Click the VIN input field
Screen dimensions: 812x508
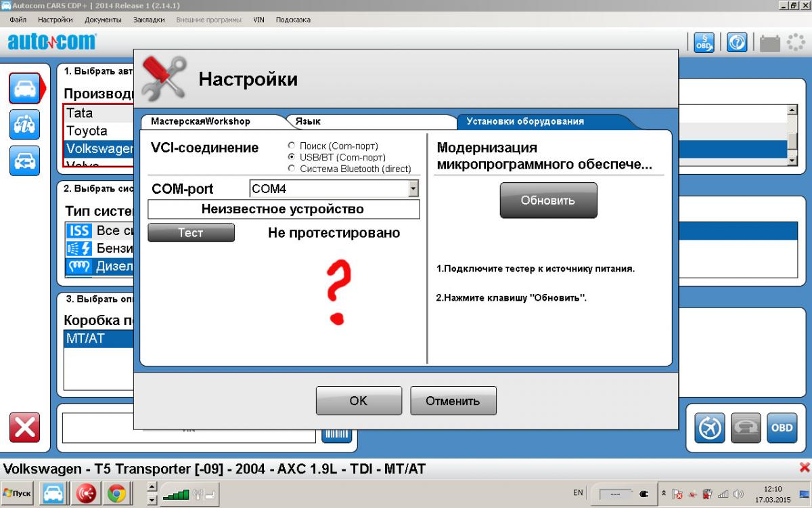pyautogui.click(x=190, y=429)
